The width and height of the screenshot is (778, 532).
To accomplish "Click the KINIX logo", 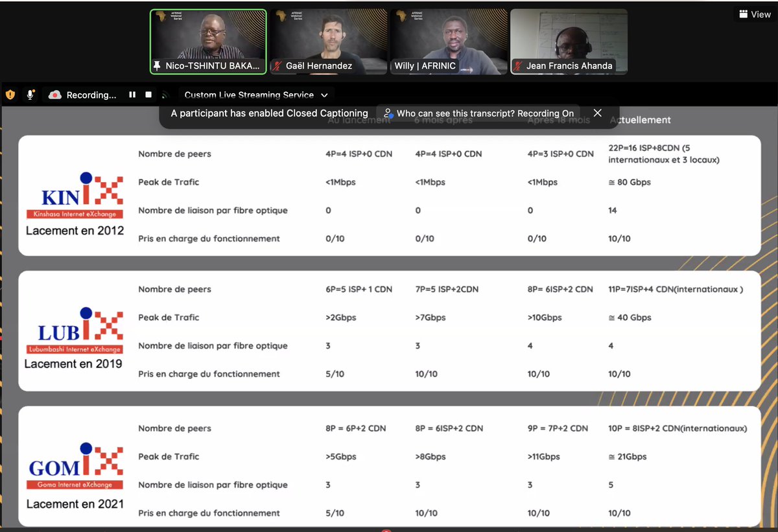I will coord(75,195).
